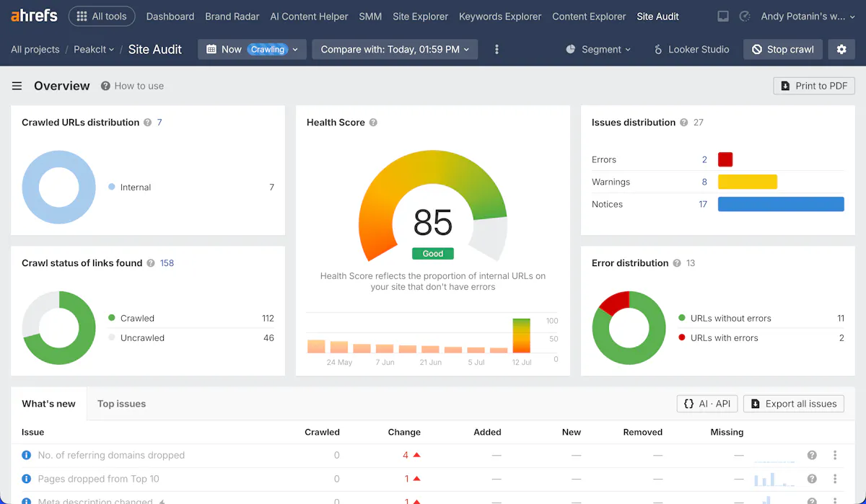Click the Crawled URLs donut chart
The image size is (866, 504).
(x=58, y=187)
